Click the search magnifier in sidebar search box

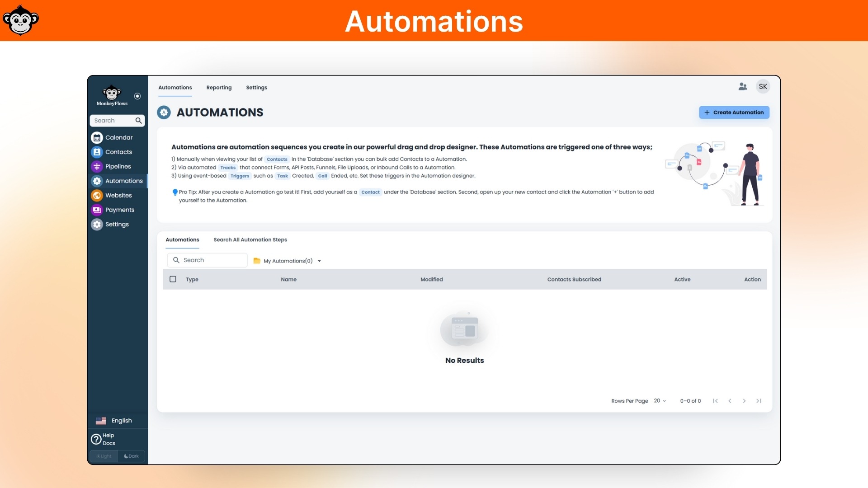(x=139, y=121)
